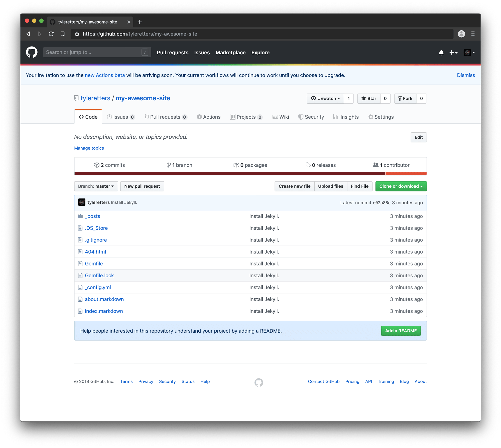Open the 1 branch link

click(x=180, y=165)
